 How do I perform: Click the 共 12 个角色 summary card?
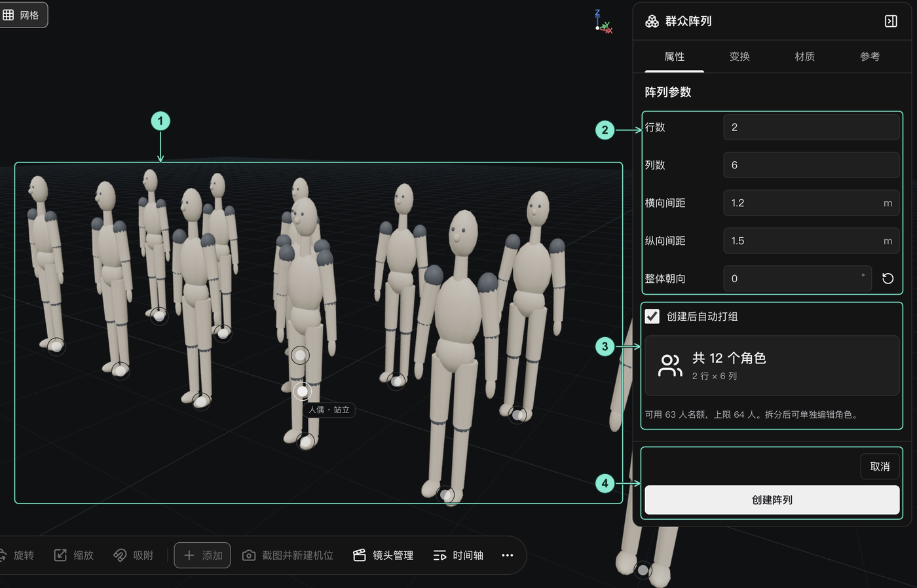pyautogui.click(x=772, y=365)
